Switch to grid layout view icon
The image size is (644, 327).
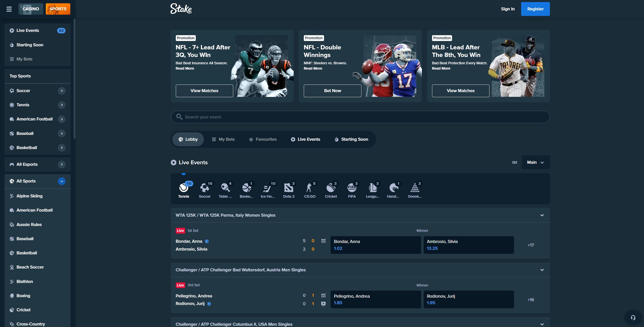coord(514,162)
